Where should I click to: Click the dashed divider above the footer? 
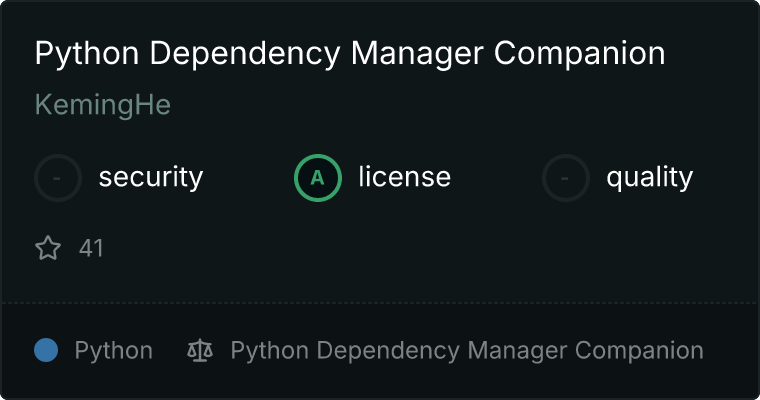point(380,302)
